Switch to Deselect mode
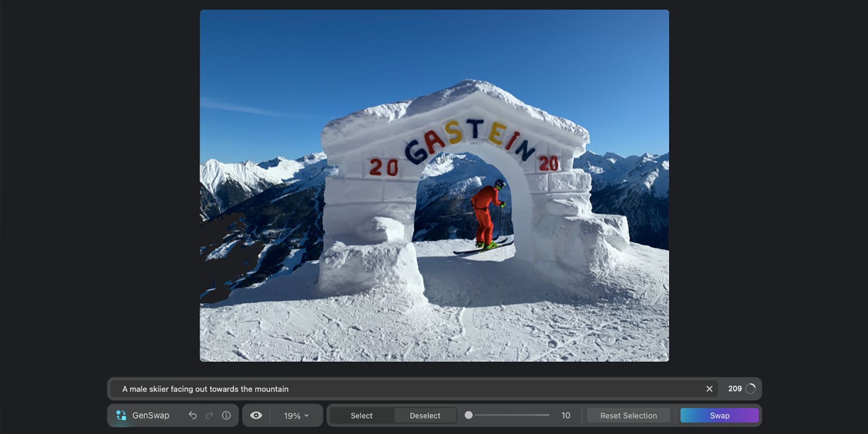The width and height of the screenshot is (868, 434). point(425,415)
